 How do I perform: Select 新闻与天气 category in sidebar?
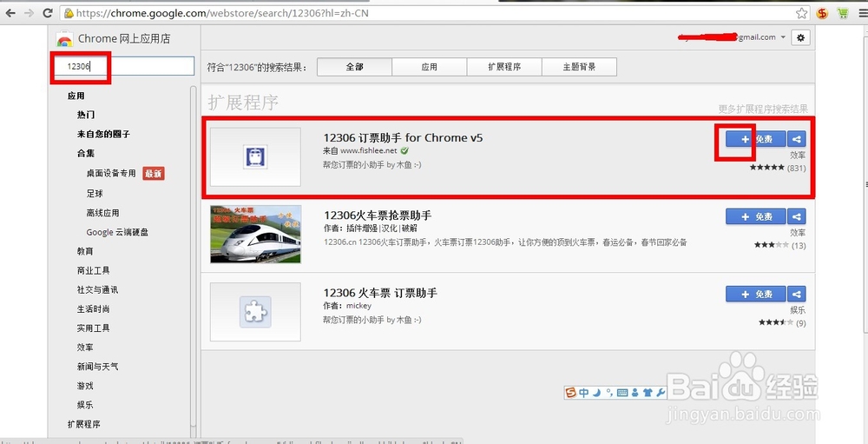click(97, 367)
